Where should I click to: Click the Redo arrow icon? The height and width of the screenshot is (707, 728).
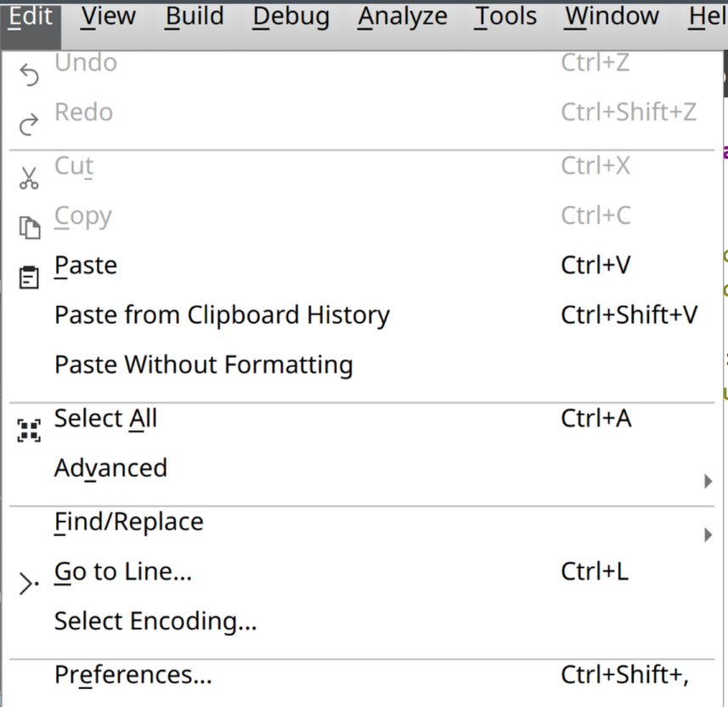coord(30,126)
